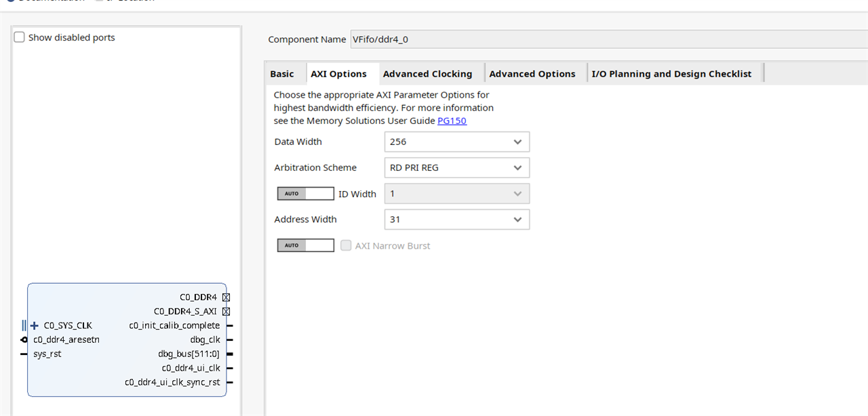Screen dimensions: 868x416
Task: Enable the Show disabled ports checkbox
Action: click(20, 37)
